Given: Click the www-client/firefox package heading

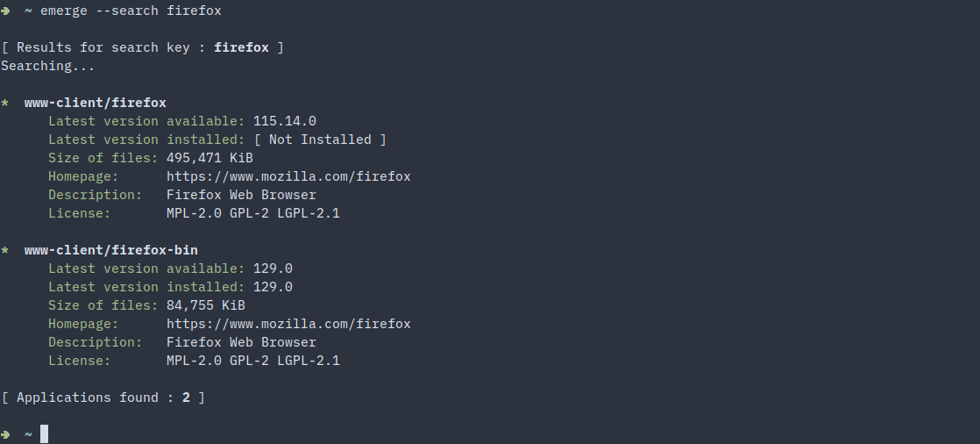Looking at the screenshot, I should click(96, 103).
